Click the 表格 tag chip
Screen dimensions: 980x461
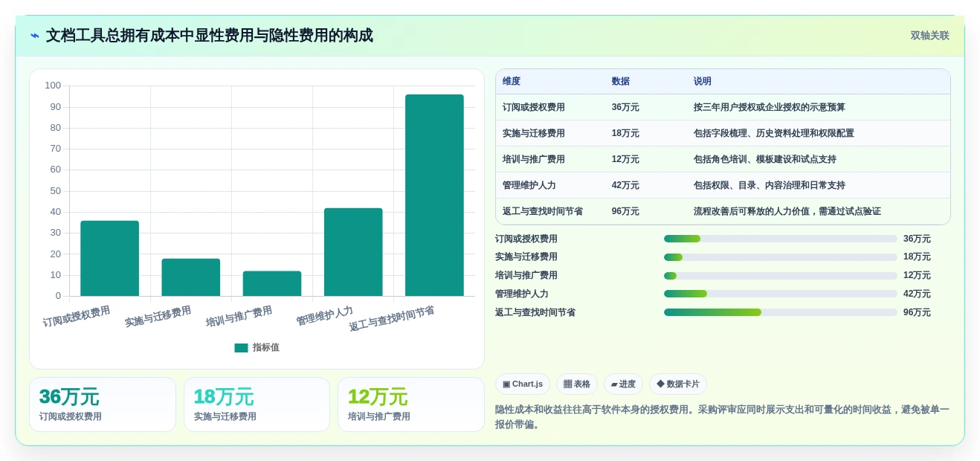(577, 384)
